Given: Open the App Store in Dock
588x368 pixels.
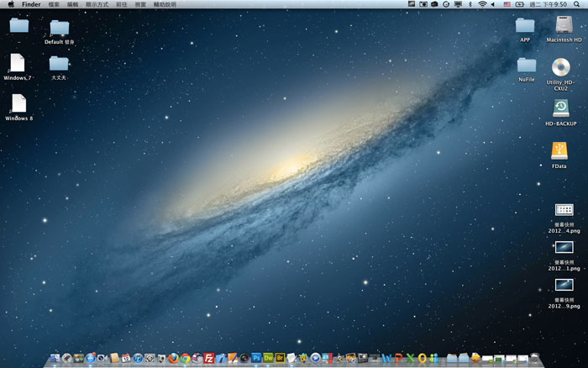Looking at the screenshot, I should 91,358.
